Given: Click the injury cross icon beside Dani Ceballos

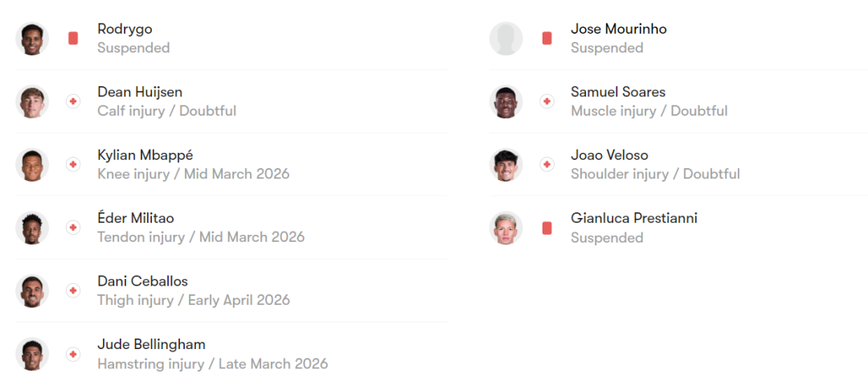Looking at the screenshot, I should point(73,291).
